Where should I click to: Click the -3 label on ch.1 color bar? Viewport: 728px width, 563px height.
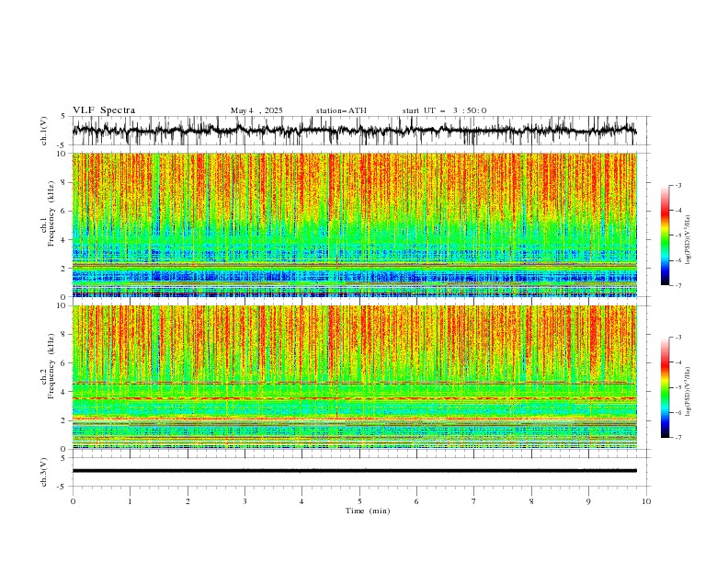pyautogui.click(x=677, y=185)
